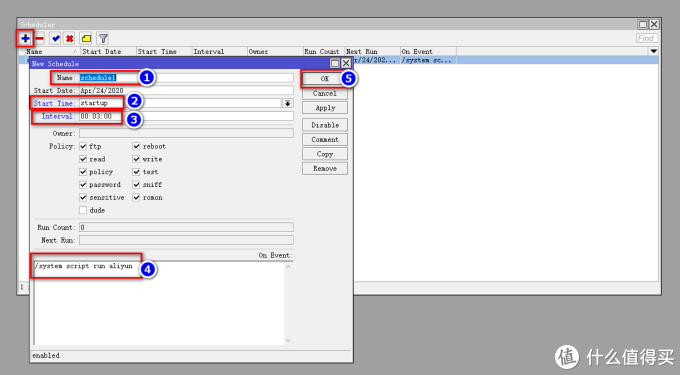Click the Find search box

click(647, 39)
